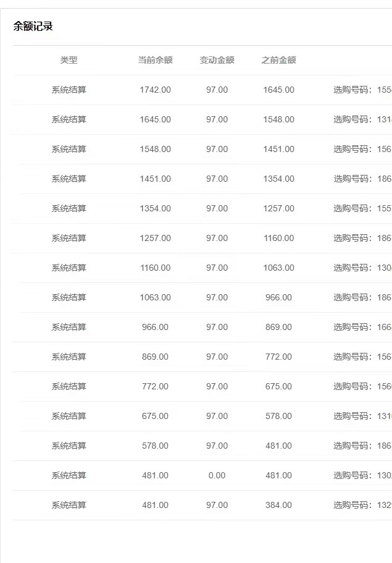Click the 772.00 current balance cell
The height and width of the screenshot is (563, 392).
point(156,386)
